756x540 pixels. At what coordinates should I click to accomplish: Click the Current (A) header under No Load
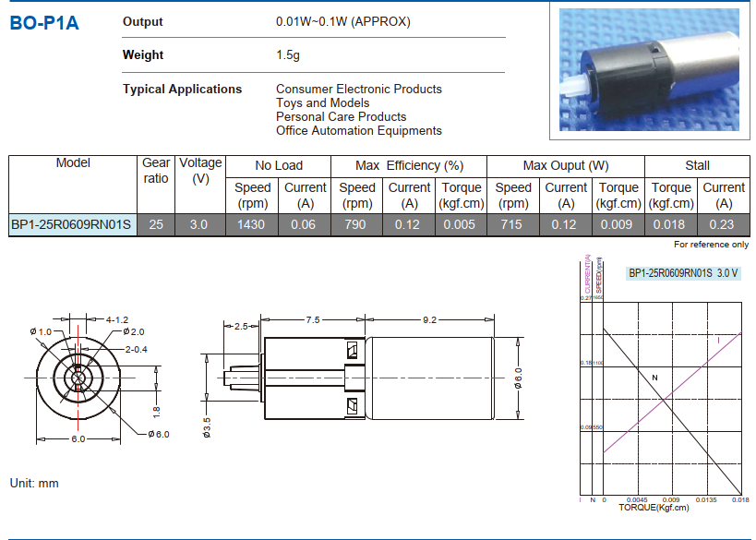tap(306, 196)
